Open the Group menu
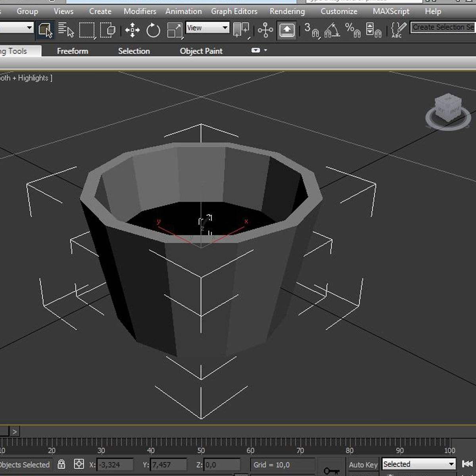Viewport: 476px width, 476px height. pyautogui.click(x=27, y=12)
